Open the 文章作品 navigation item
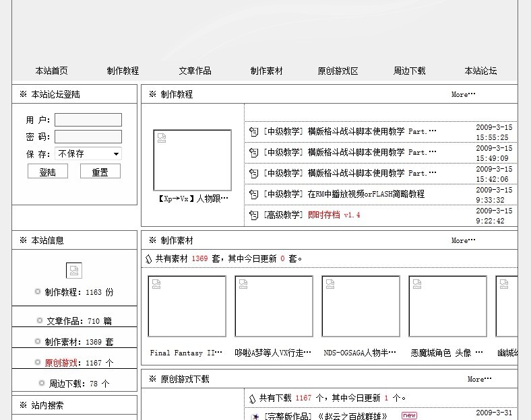The height and width of the screenshot is (420, 531). point(195,71)
